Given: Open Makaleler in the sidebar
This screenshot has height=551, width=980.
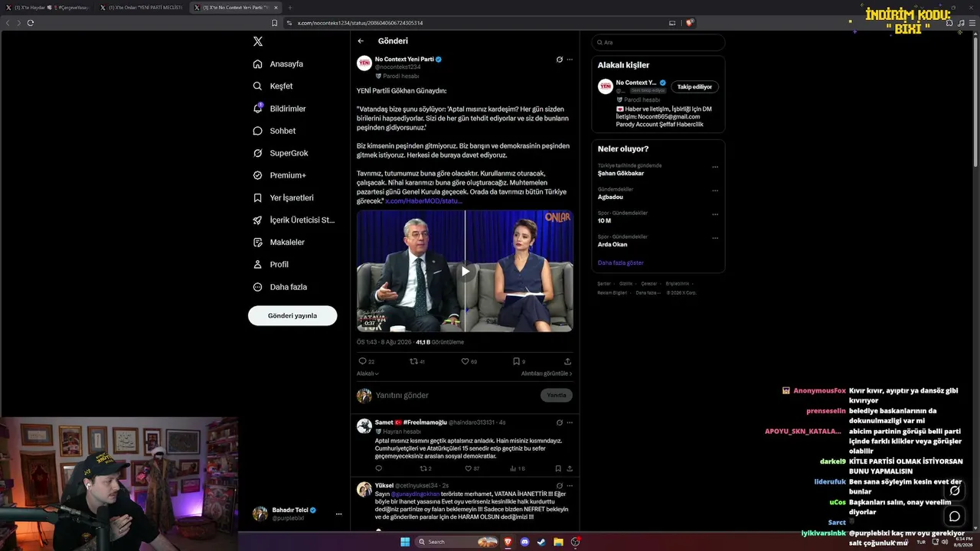Looking at the screenshot, I should tap(279, 242).
